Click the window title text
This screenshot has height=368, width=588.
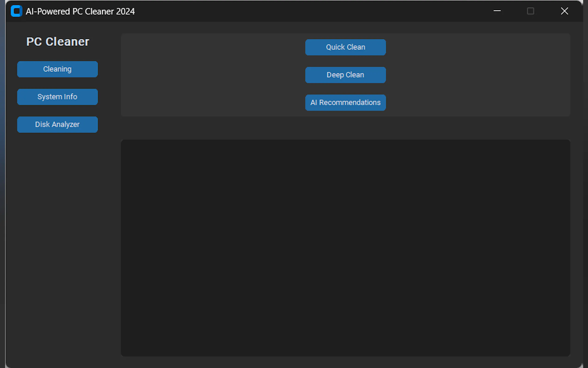point(80,11)
